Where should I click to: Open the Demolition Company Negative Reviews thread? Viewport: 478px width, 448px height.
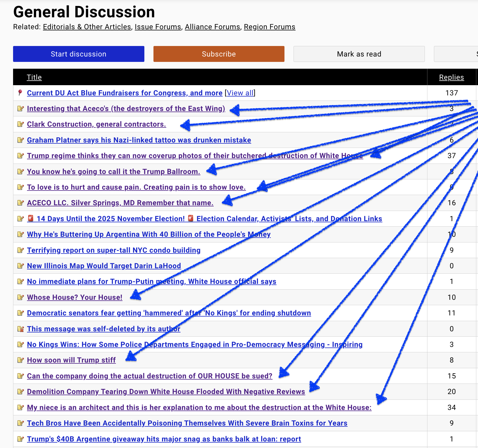(166, 392)
